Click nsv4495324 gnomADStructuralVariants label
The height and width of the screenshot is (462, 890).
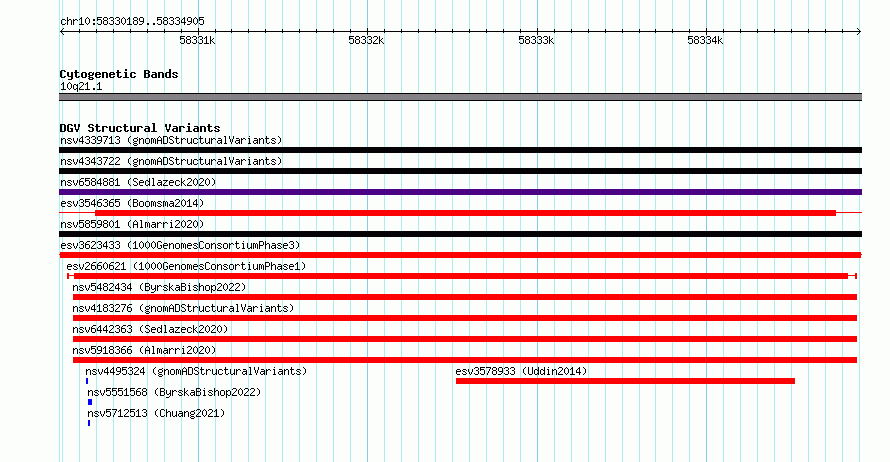196,371
